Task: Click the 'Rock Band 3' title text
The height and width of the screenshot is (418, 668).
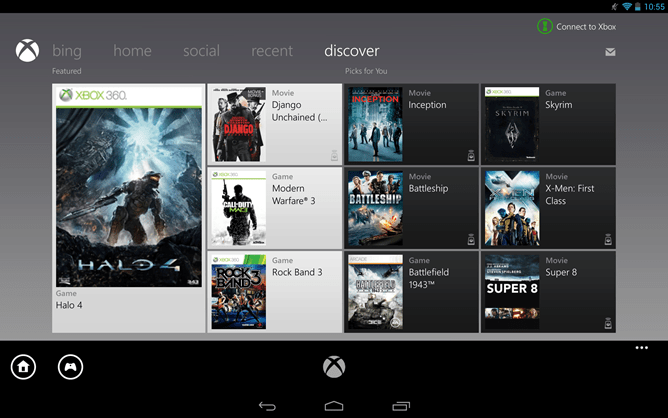Action: coord(297,272)
